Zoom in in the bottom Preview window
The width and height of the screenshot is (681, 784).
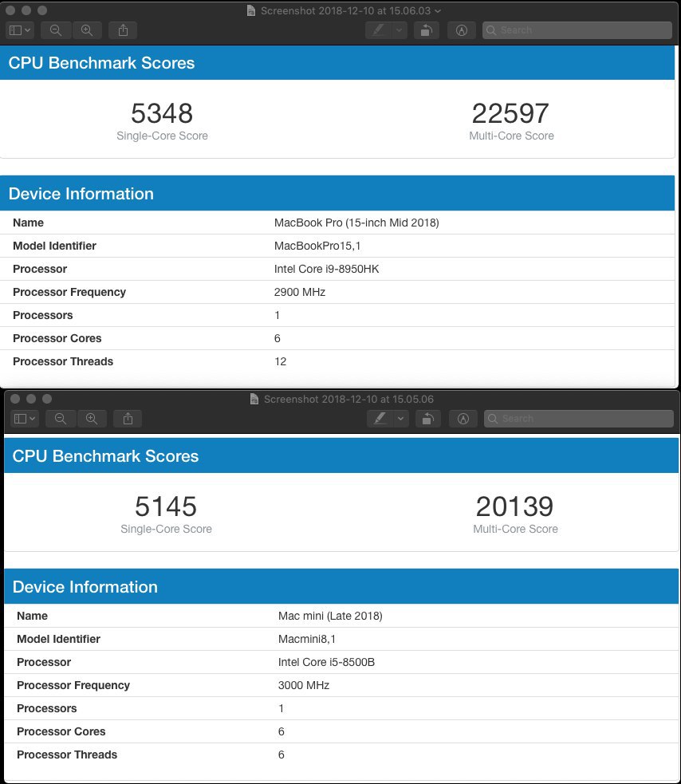[x=92, y=419]
